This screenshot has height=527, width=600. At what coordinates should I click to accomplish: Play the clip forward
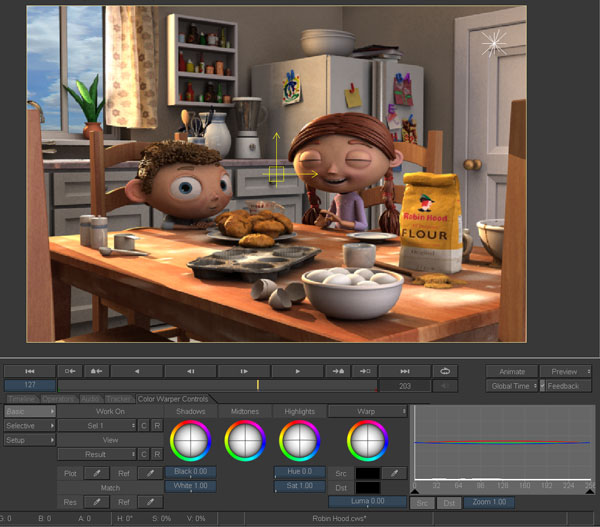click(x=297, y=371)
